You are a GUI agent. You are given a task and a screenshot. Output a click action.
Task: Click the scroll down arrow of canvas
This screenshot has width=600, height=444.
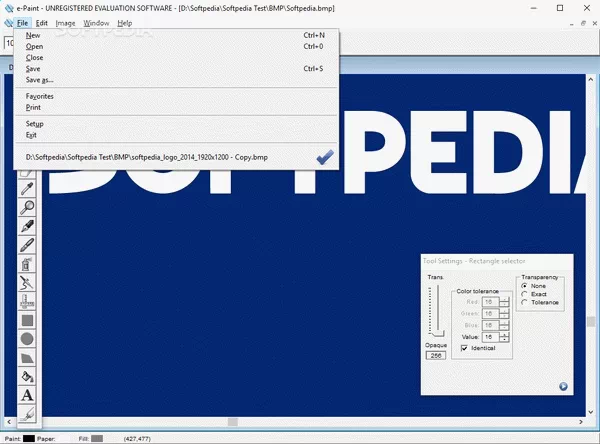coord(591,412)
